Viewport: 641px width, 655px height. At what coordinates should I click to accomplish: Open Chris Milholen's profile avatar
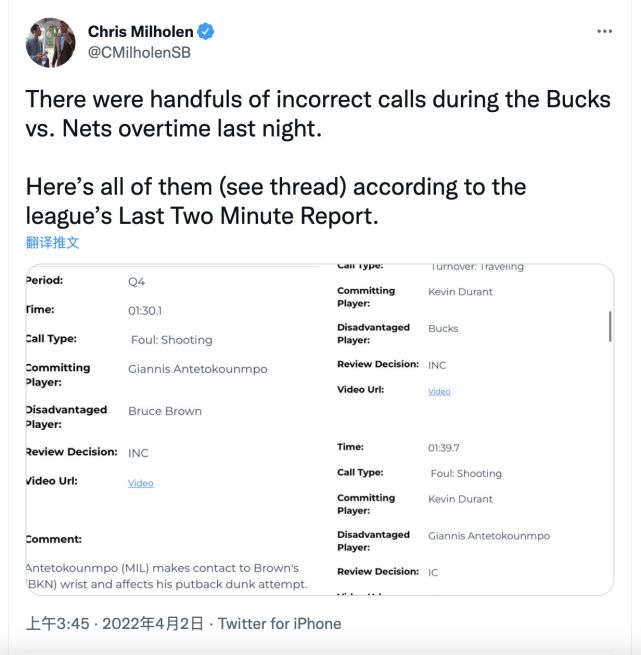(50, 42)
